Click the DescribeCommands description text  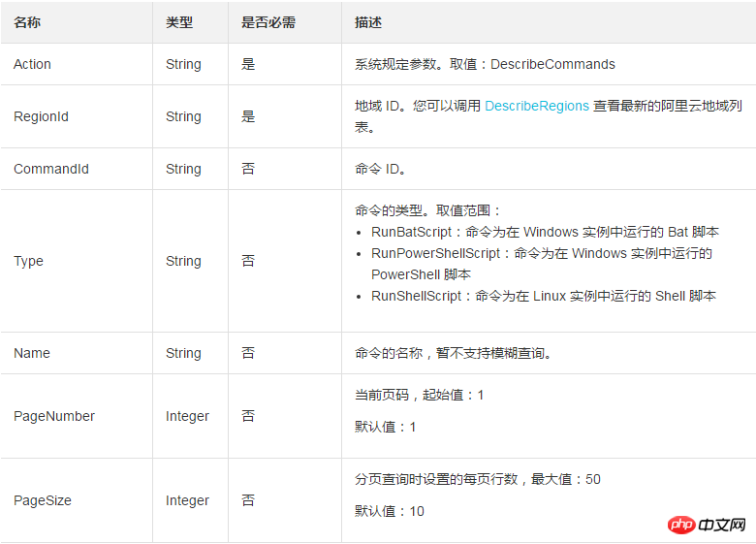pos(485,64)
